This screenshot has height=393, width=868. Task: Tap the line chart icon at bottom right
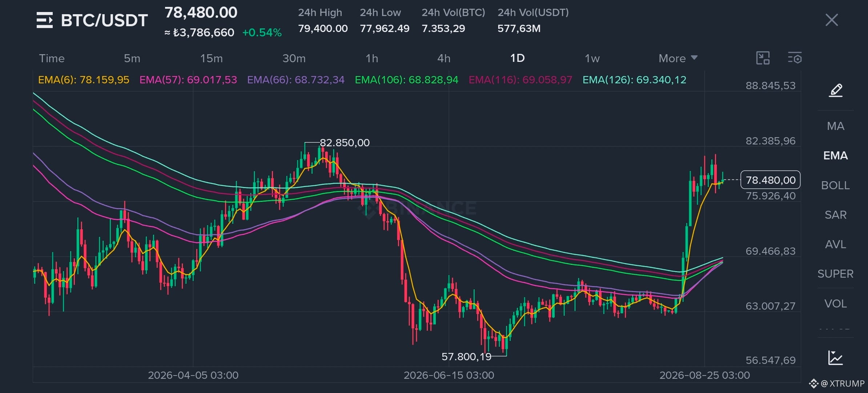click(836, 358)
